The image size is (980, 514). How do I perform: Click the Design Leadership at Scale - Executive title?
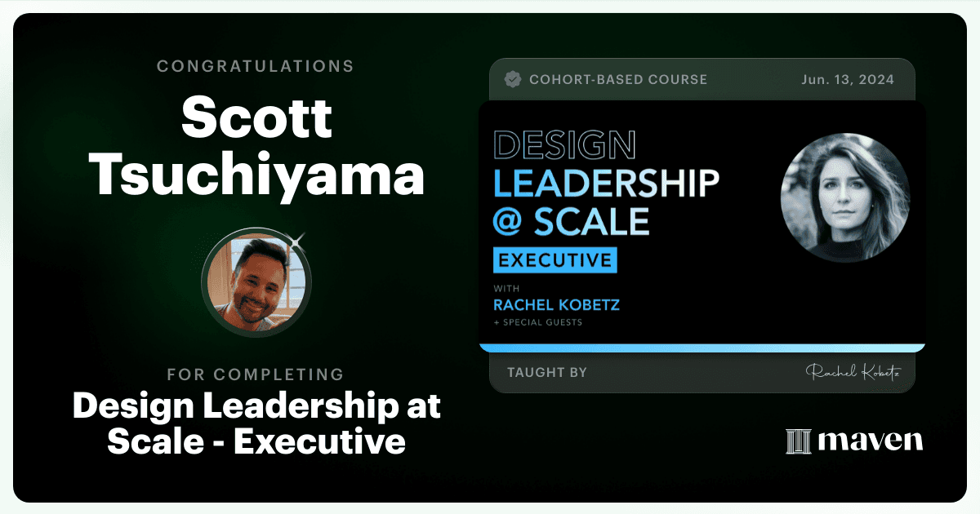(256, 424)
